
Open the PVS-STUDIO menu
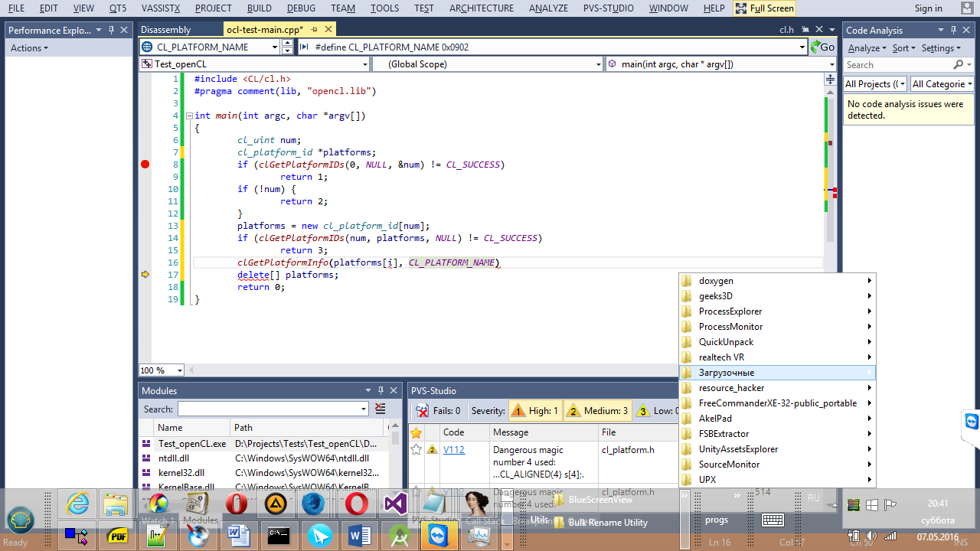(608, 8)
